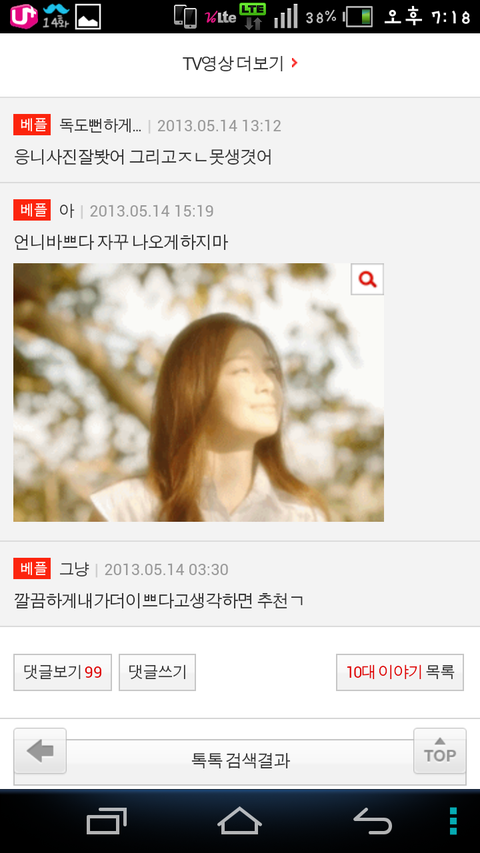
Task: Open TV영상 더보기 link
Action: pyautogui.click(x=240, y=64)
